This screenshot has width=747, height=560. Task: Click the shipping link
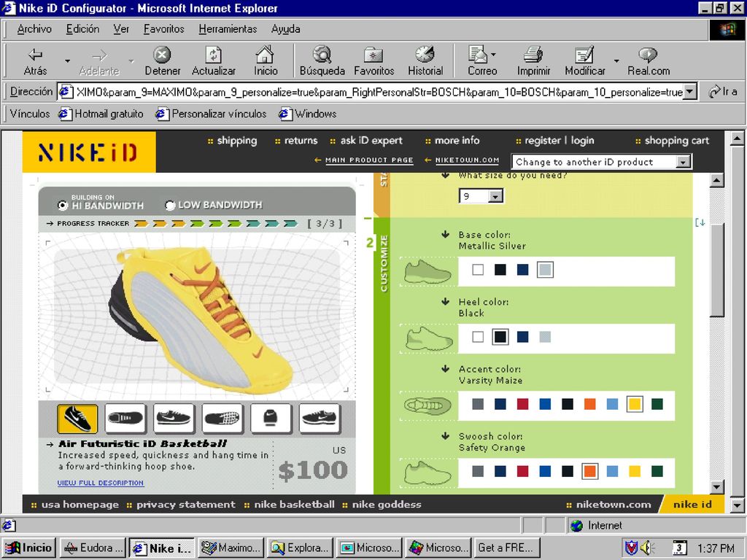237,141
